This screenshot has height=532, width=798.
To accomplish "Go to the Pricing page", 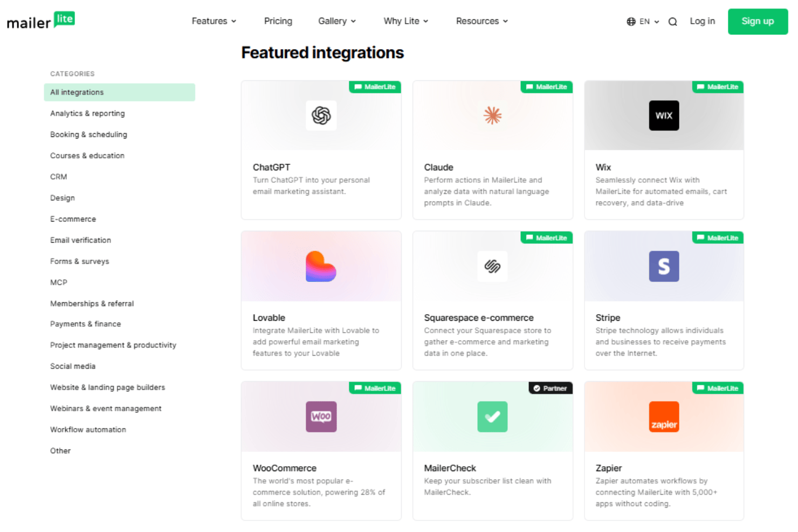I will [x=278, y=21].
